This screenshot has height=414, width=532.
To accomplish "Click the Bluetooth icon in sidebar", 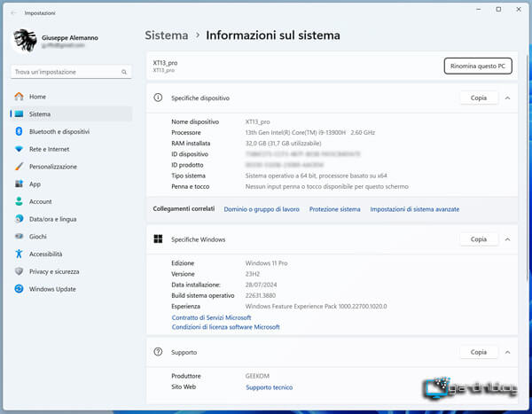I will (19, 131).
